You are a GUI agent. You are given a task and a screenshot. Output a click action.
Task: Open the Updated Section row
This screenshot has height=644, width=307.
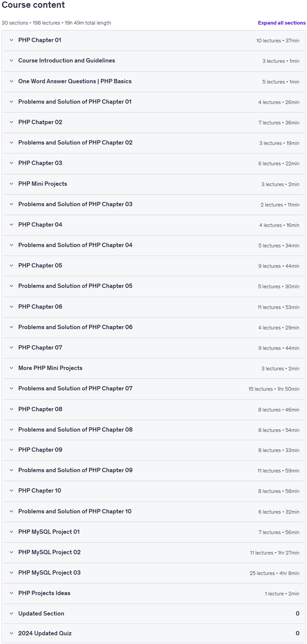click(x=153, y=613)
